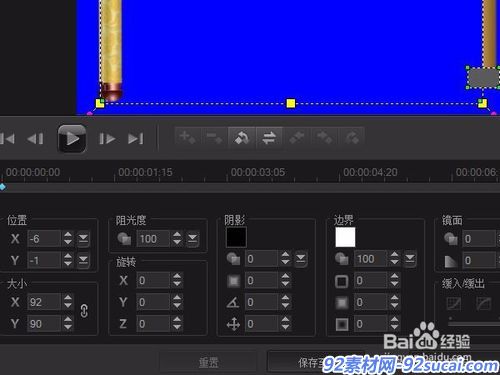Play the motion preview

pyautogui.click(x=72, y=138)
